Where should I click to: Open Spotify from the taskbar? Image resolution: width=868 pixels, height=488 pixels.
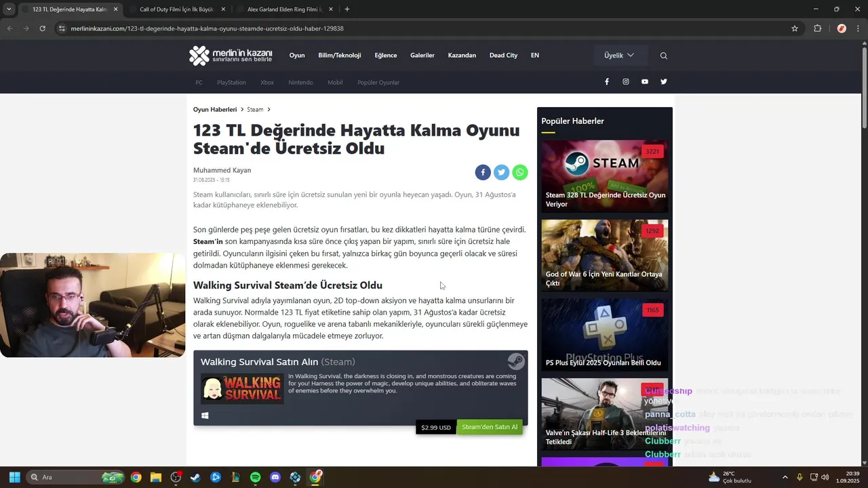click(255, 477)
